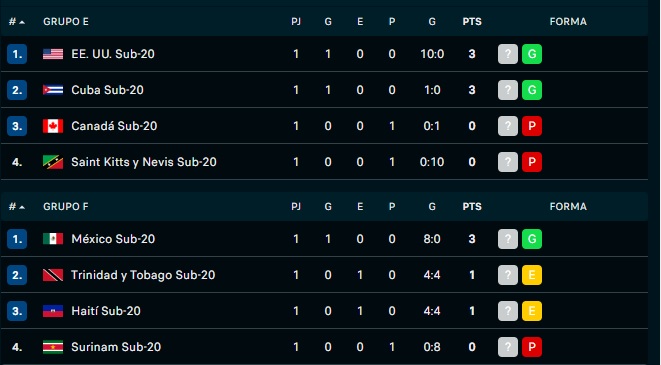This screenshot has width=661, height=365.
Task: Click the México flag icon
Action: (53, 239)
